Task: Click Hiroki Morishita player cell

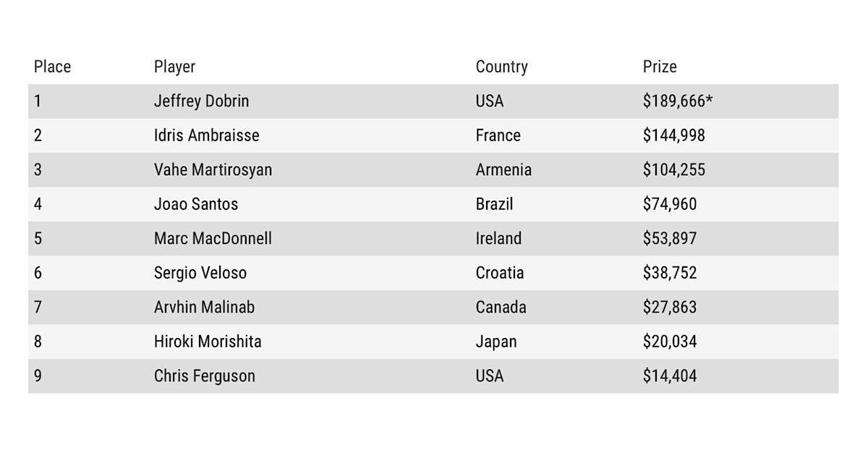Action: coord(208,341)
